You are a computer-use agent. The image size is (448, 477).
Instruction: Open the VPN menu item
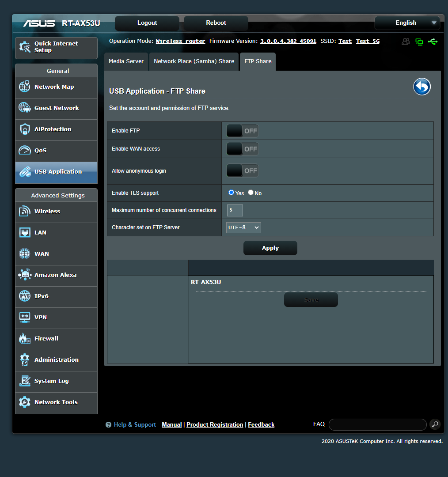click(56, 318)
